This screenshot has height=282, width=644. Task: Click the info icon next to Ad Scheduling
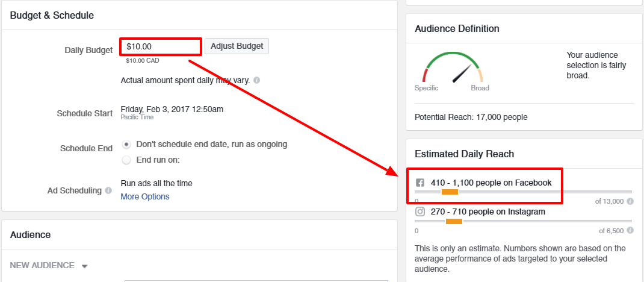pos(108,190)
